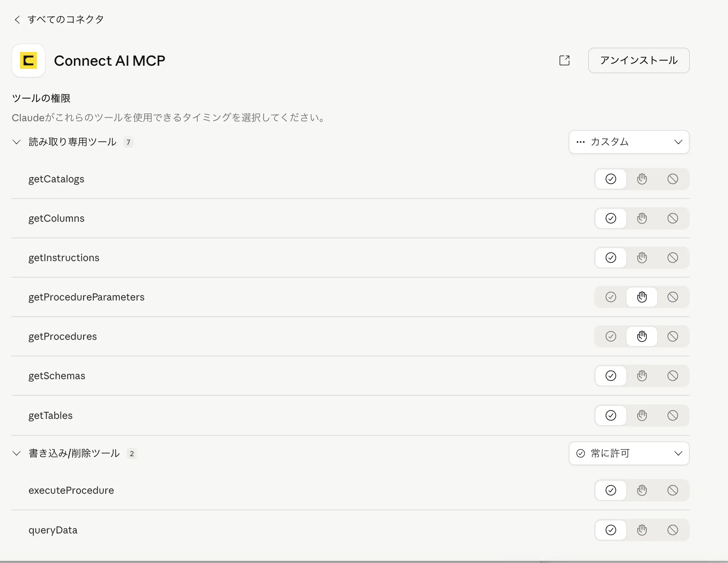Click the アンインストール button

(639, 60)
